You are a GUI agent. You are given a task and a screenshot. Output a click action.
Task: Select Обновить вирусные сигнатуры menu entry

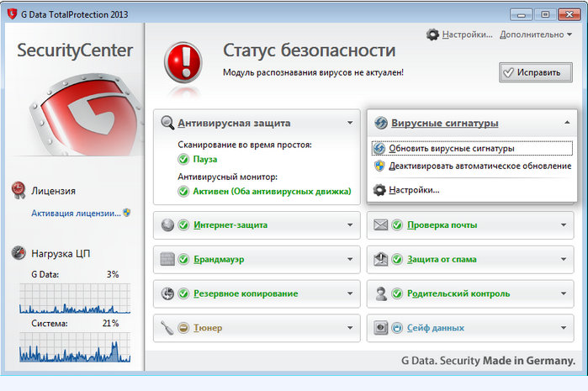coord(472,149)
